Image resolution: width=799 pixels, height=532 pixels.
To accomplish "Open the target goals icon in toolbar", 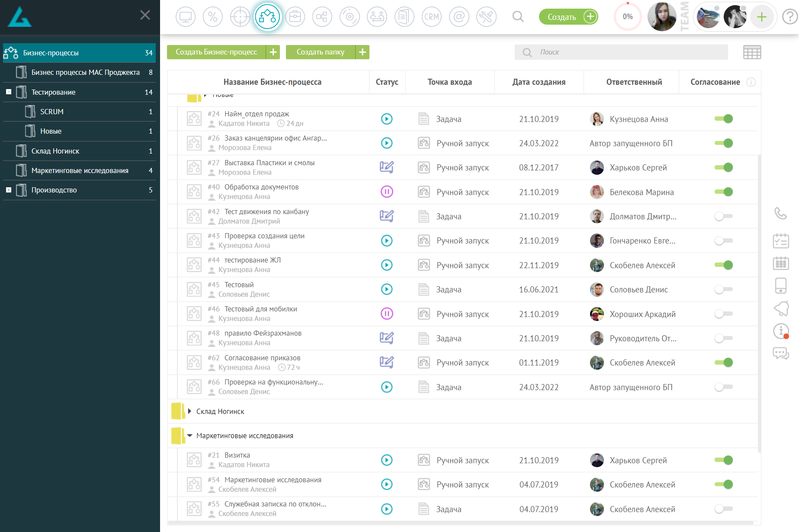I will [x=241, y=16].
